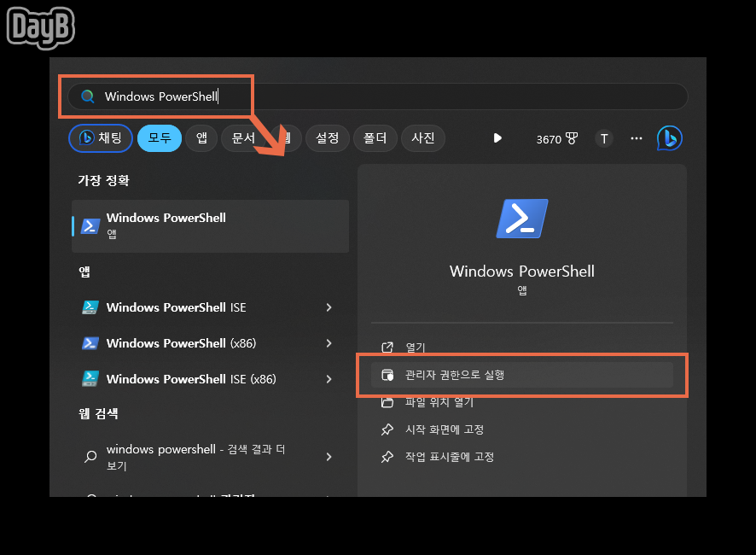
Task: Open the Windows PowerShell (x86) result
Action: (210, 343)
